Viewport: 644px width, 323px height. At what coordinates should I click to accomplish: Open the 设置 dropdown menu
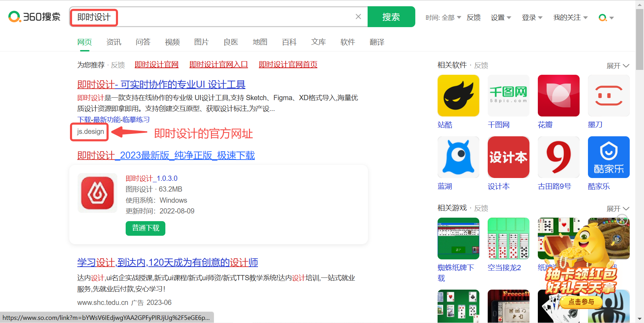(501, 17)
